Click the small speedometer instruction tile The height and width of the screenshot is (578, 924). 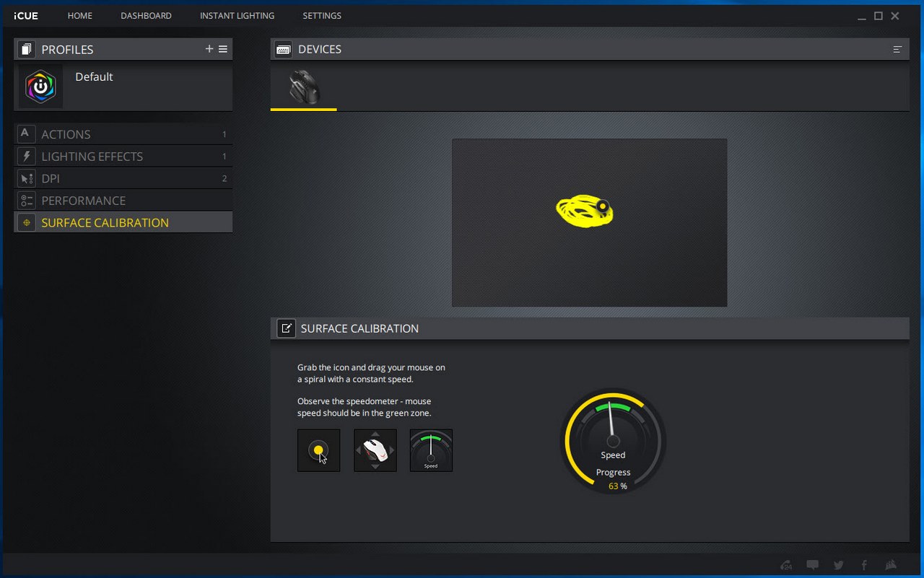[x=431, y=450]
